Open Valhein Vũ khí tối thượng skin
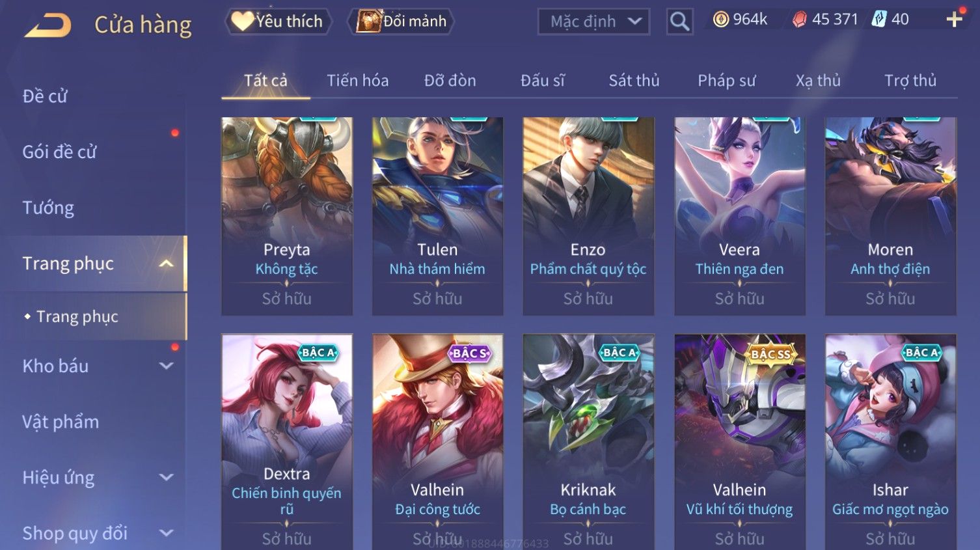The image size is (980, 550). pyautogui.click(x=739, y=442)
